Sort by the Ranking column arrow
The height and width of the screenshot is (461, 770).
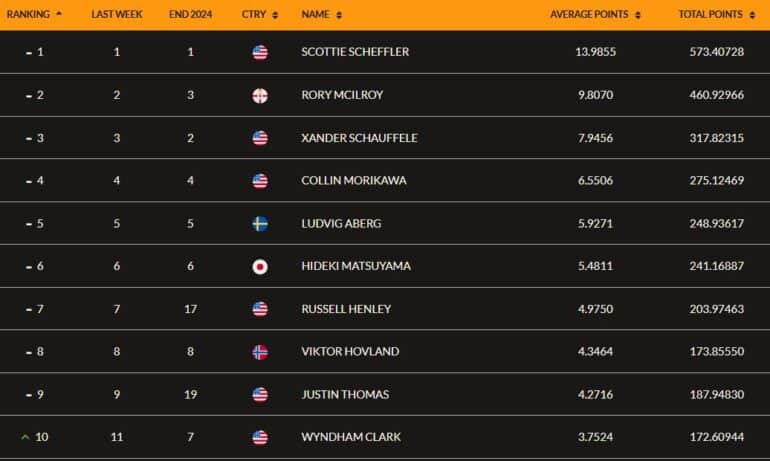coord(59,14)
